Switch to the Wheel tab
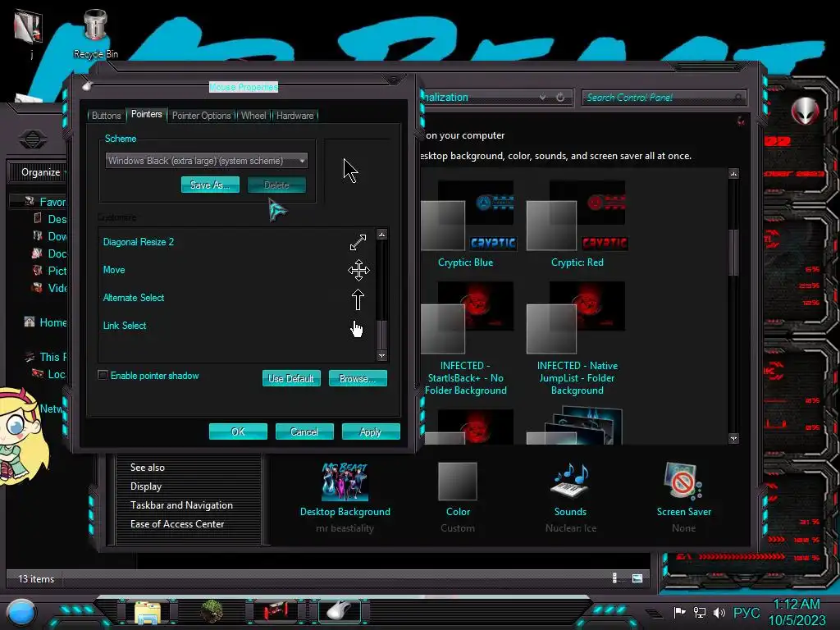The image size is (840, 630). (x=253, y=115)
